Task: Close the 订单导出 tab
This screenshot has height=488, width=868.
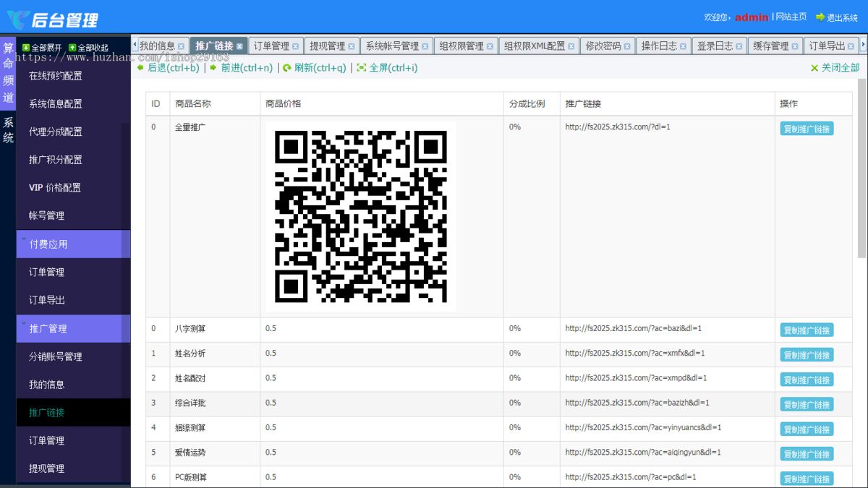Action: [x=851, y=46]
